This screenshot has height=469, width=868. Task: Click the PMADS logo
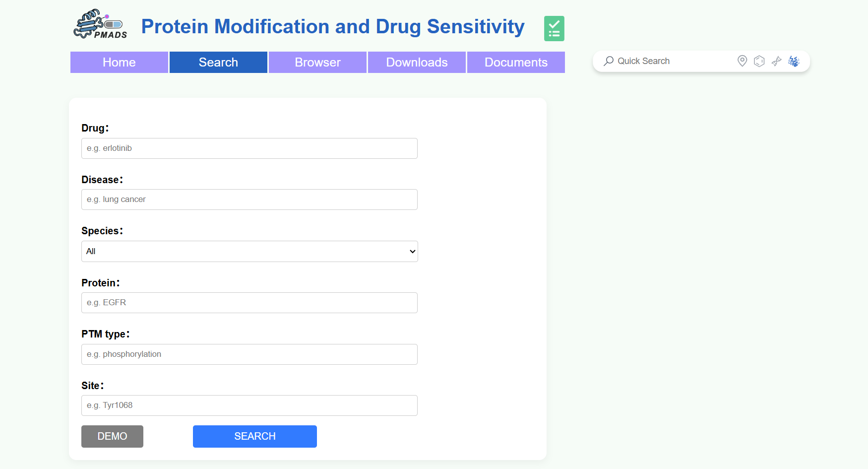pyautogui.click(x=101, y=25)
